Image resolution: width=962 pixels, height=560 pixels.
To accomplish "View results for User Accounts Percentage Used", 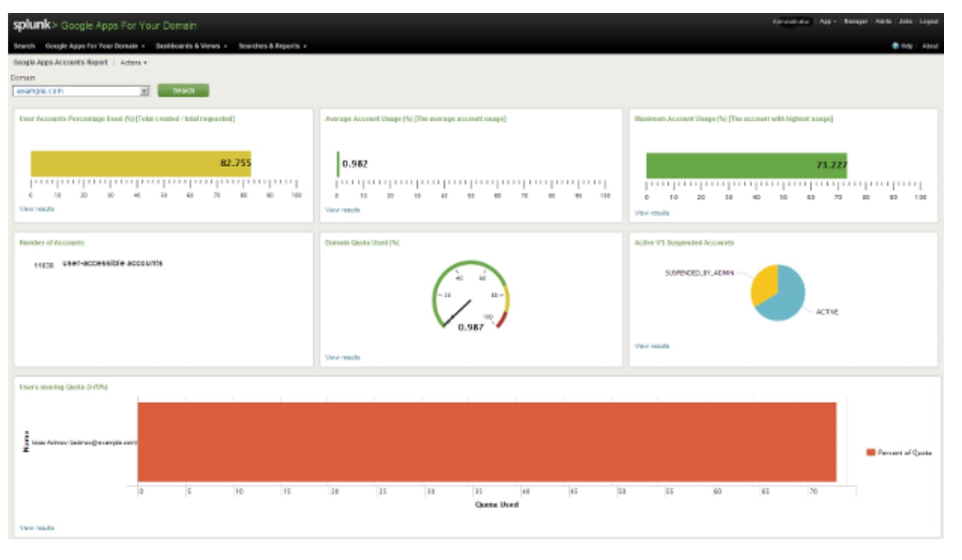I will [x=37, y=209].
